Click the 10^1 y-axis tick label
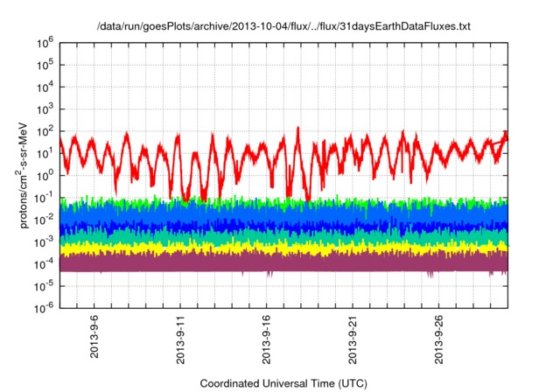 pos(45,154)
